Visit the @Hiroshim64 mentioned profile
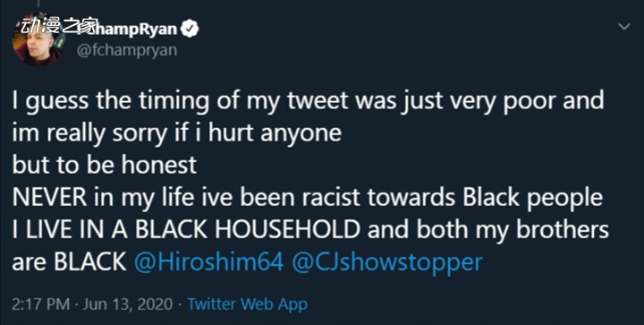Viewport: 644px width, 325px height. pyautogui.click(x=209, y=261)
